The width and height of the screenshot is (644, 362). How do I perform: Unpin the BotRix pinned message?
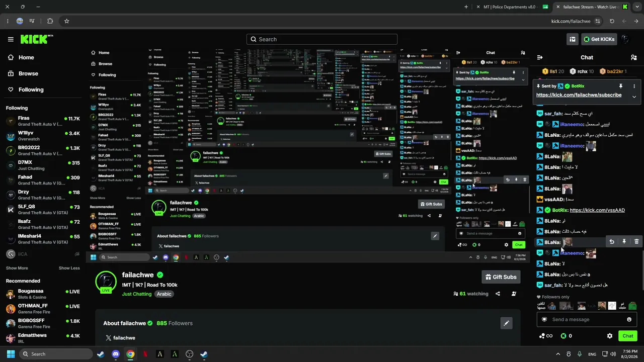pos(621,86)
